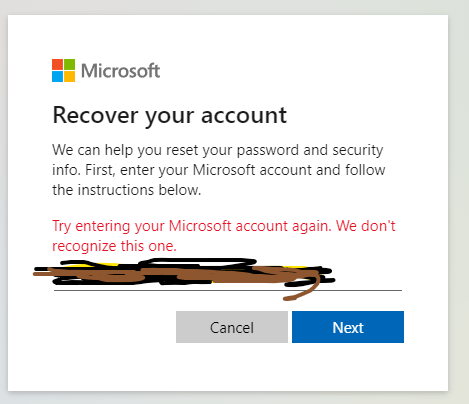Click the Next button
The image size is (469, 404).
coord(348,327)
